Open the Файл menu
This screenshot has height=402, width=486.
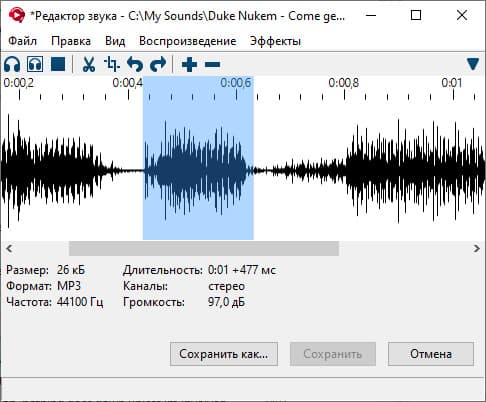click(x=22, y=41)
